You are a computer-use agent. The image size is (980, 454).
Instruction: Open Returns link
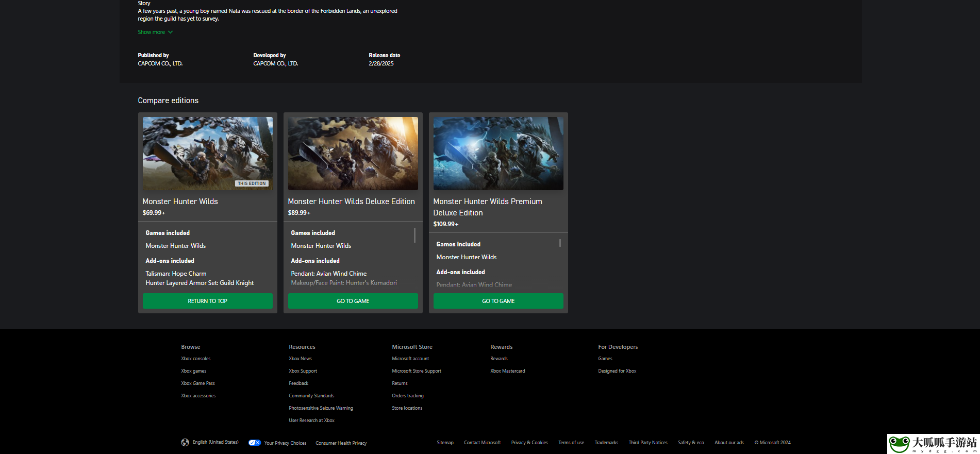400,383
